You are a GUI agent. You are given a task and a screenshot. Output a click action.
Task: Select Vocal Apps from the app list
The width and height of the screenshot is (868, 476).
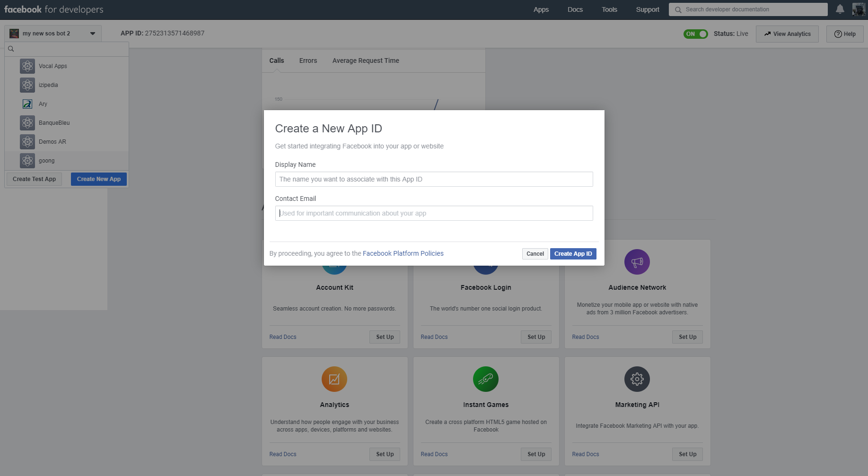(x=67, y=66)
